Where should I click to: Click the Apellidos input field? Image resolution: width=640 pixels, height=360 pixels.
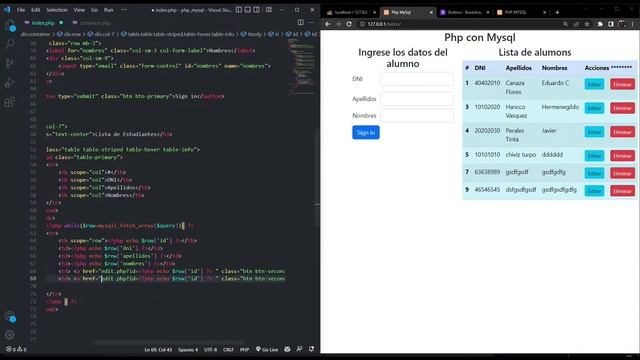coord(416,99)
